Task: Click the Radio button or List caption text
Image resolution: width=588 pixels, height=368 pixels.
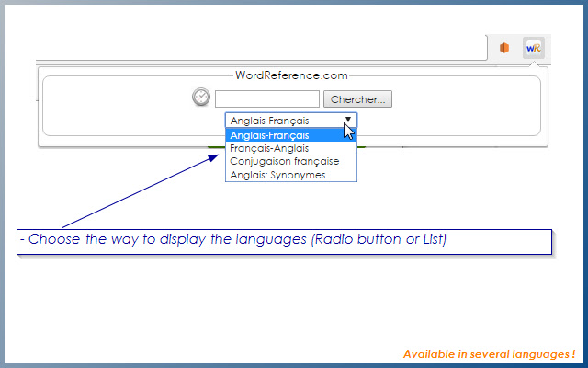Action: tap(379, 239)
